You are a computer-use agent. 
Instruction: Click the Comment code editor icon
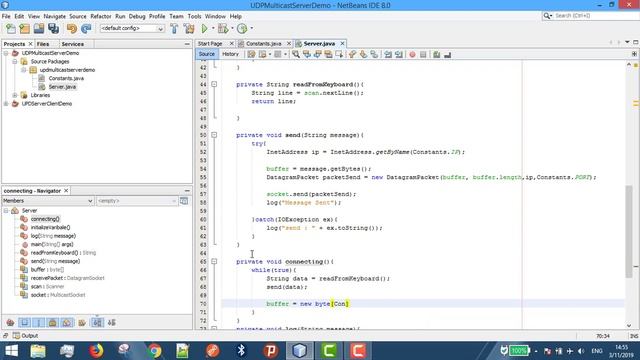click(x=437, y=54)
